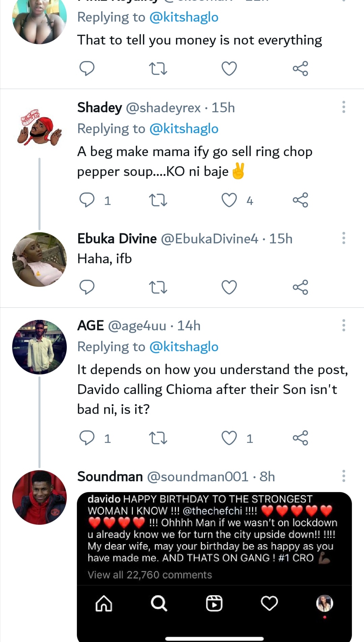Viewport: 364px width, 642px height.
Task: Share Ebuka Divine's tweet
Action: (x=300, y=287)
